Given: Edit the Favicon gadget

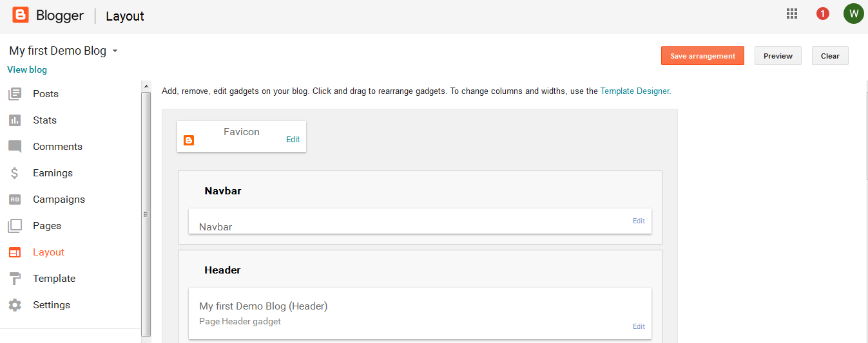Looking at the screenshot, I should point(293,139).
